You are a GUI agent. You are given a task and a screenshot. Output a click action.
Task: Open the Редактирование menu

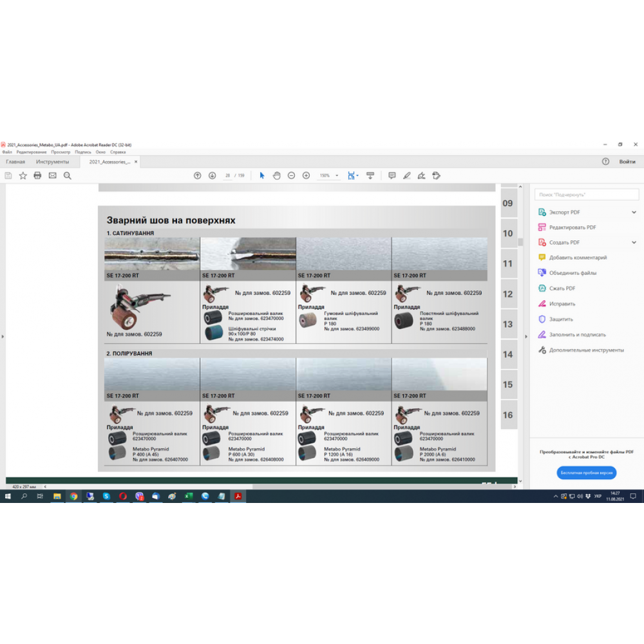(32, 152)
